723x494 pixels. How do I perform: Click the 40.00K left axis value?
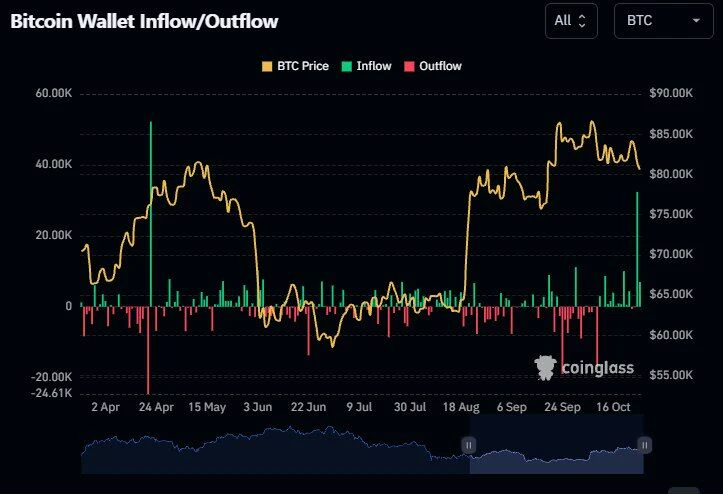(x=54, y=164)
